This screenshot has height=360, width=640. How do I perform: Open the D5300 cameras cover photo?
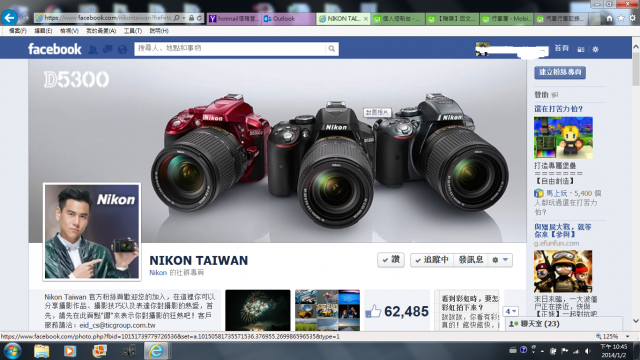tap(278, 151)
